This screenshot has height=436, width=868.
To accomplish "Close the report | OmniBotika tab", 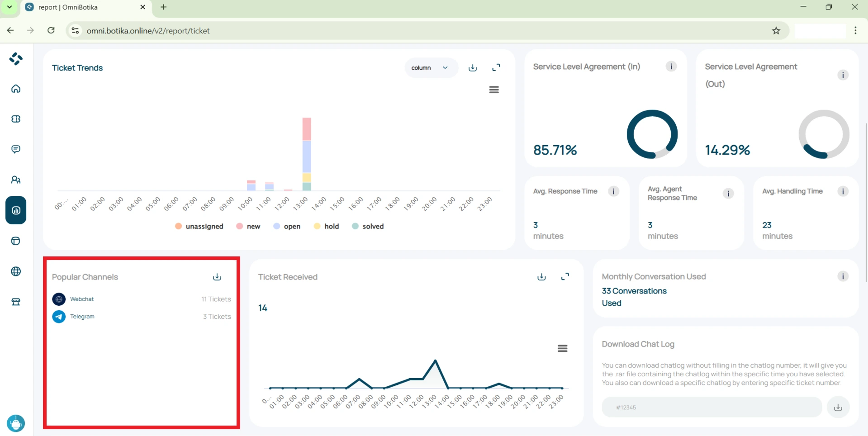I will [x=142, y=7].
